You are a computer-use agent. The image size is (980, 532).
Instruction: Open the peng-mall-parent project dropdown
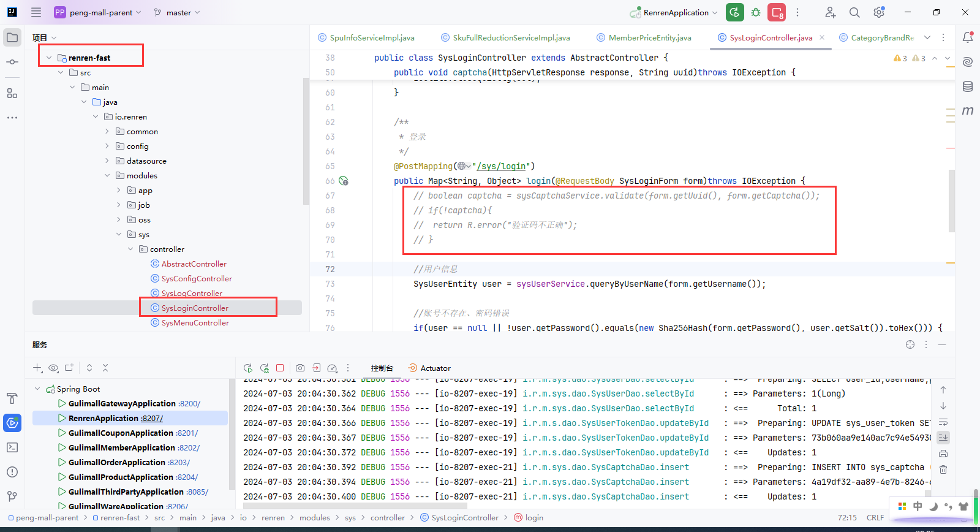tap(98, 12)
